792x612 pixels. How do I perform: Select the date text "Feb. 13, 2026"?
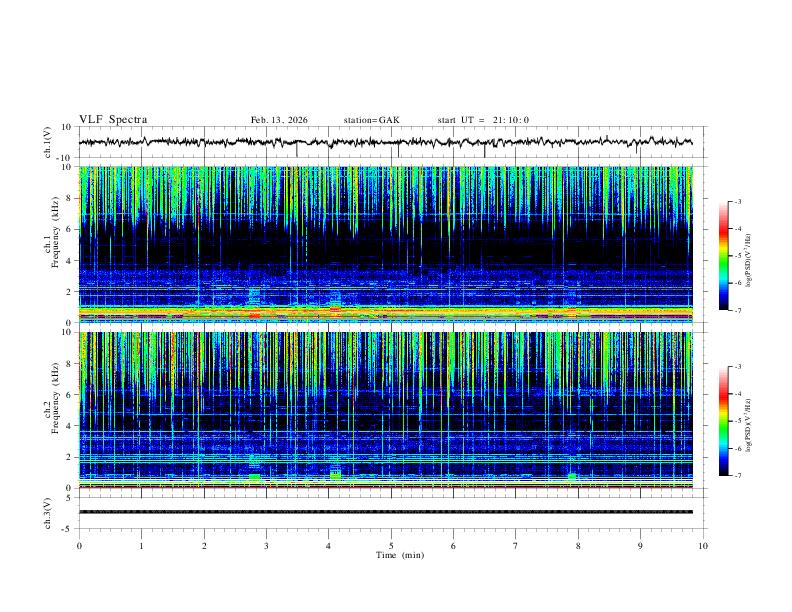(x=279, y=120)
